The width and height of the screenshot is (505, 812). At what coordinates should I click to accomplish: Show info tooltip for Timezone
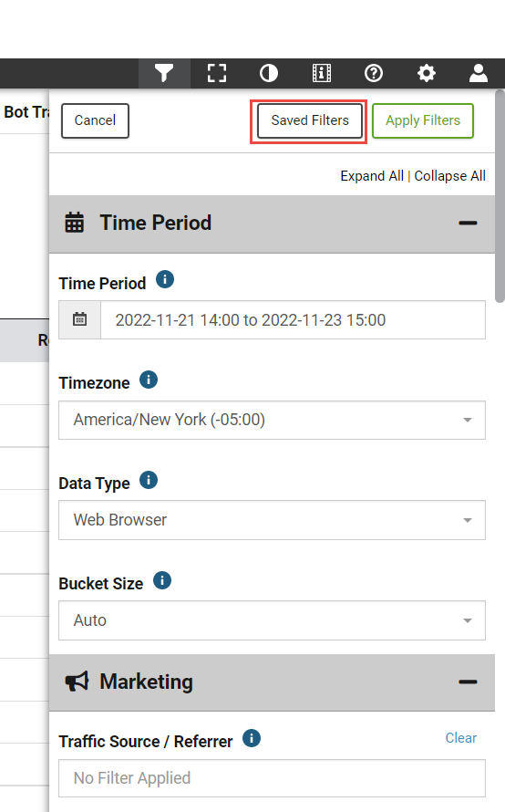point(149,380)
